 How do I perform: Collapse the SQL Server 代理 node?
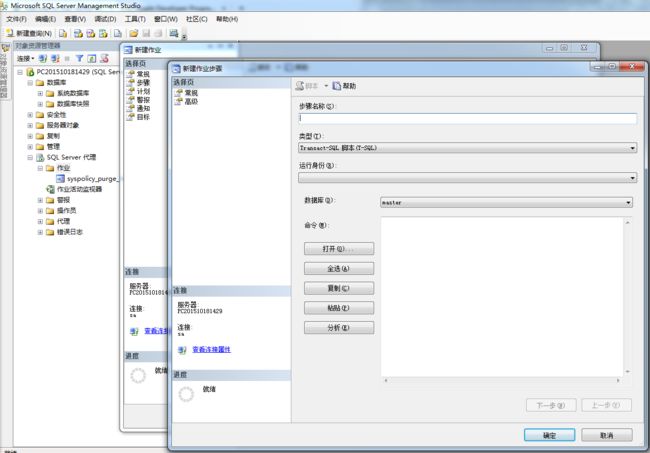[30, 157]
